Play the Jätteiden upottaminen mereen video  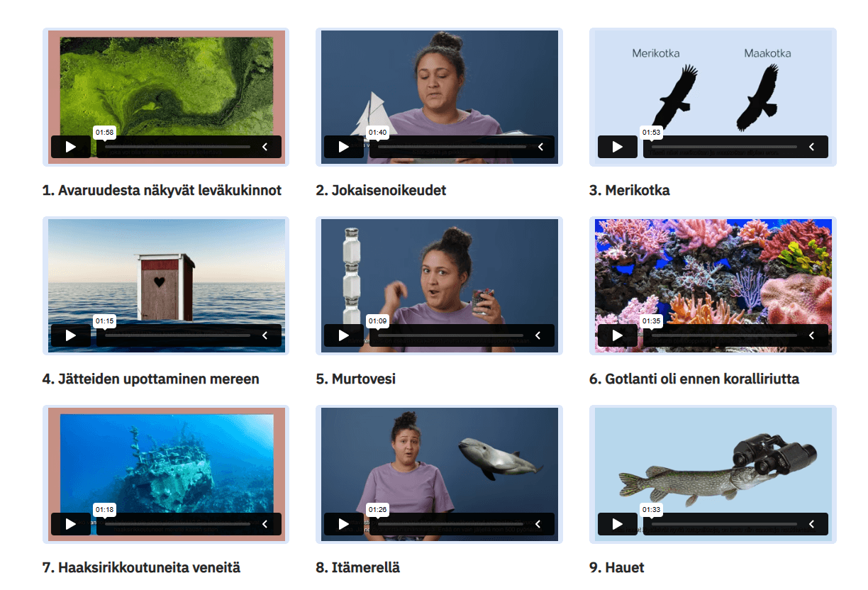click(x=71, y=335)
